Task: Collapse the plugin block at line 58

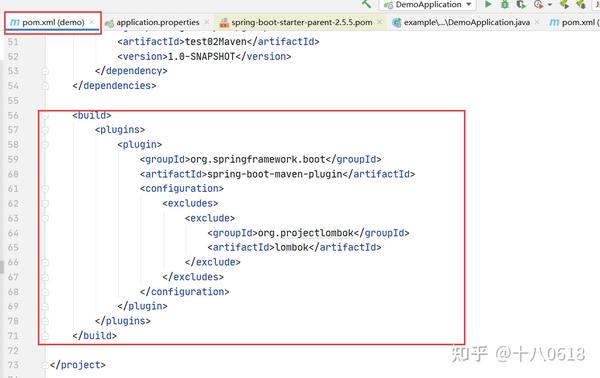Action: (x=45, y=145)
